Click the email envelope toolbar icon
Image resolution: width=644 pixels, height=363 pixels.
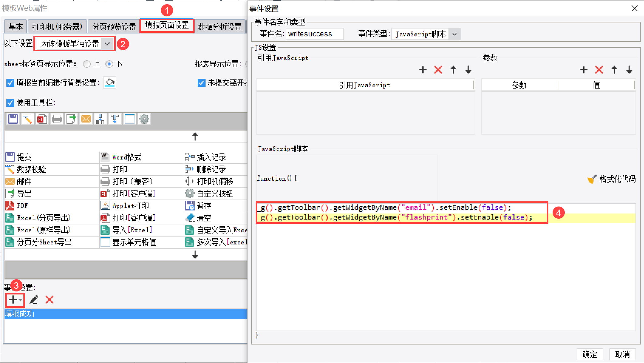click(86, 119)
